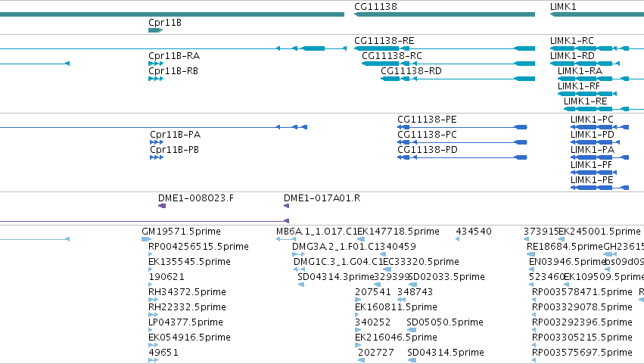Open EST EK135545.5prime

coord(189,262)
